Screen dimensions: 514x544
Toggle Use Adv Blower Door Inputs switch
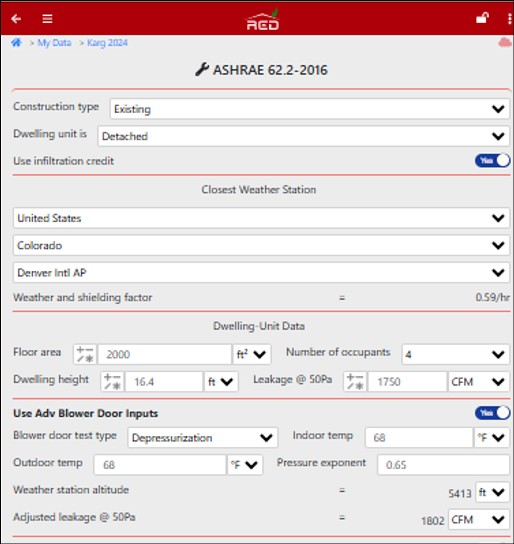tap(492, 413)
